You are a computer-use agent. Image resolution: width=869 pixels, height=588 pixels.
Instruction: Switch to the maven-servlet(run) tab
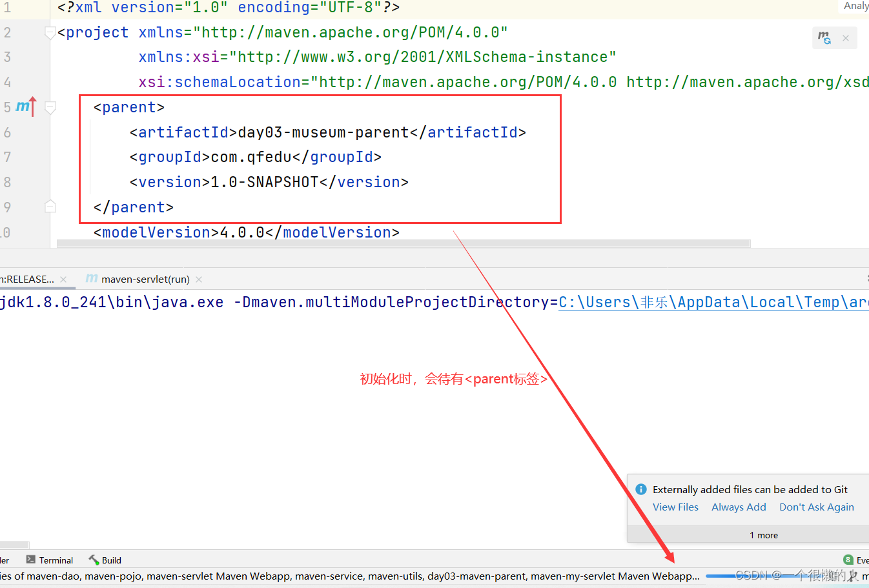[145, 279]
